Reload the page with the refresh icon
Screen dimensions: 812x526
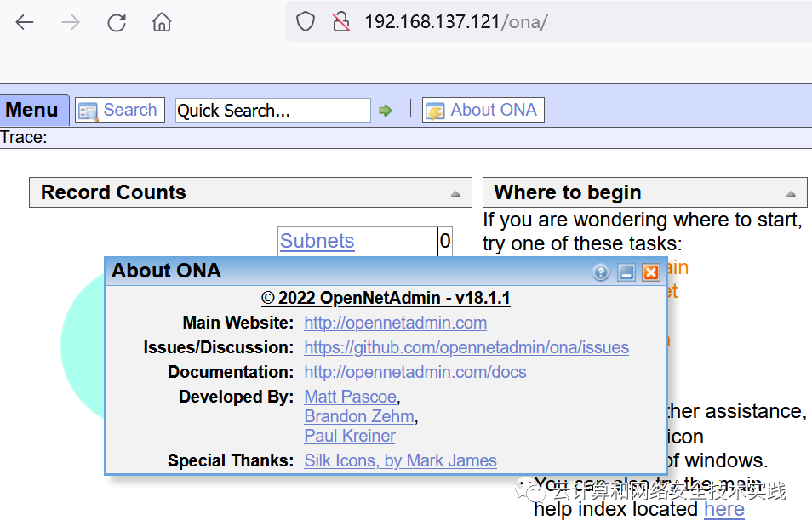coord(117,22)
